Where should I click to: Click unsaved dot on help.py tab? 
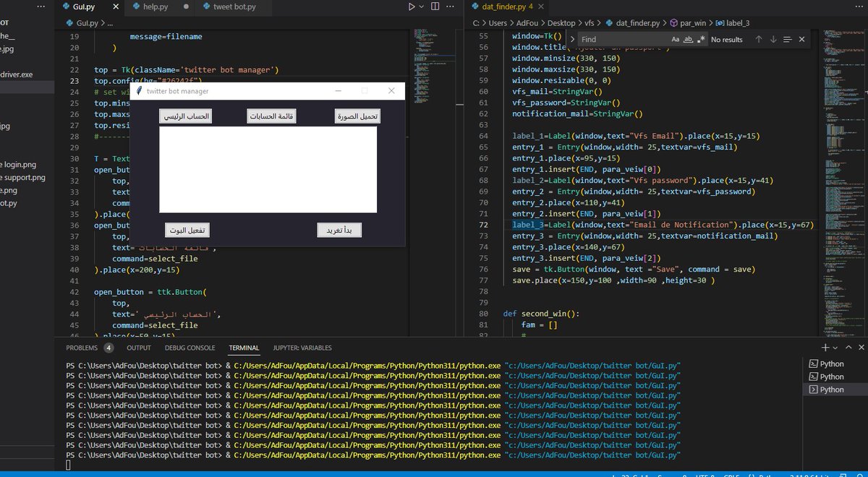[x=186, y=7]
